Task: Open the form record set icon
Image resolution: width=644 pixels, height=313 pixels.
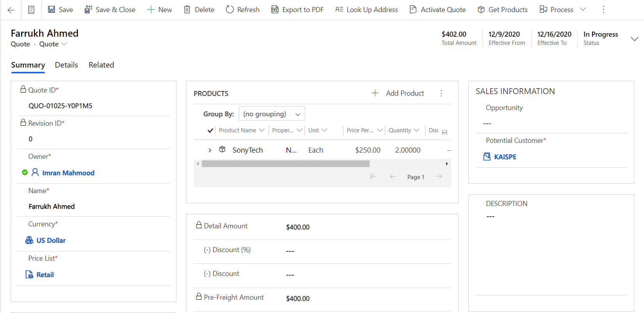Action: click(x=31, y=10)
